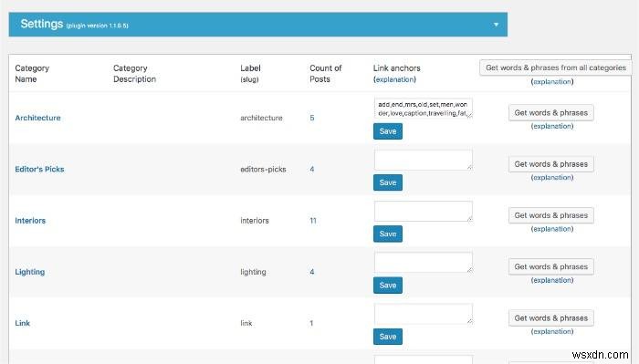This screenshot has height=364, width=639.
Task: Click the Settings panel header title
Action: point(42,24)
